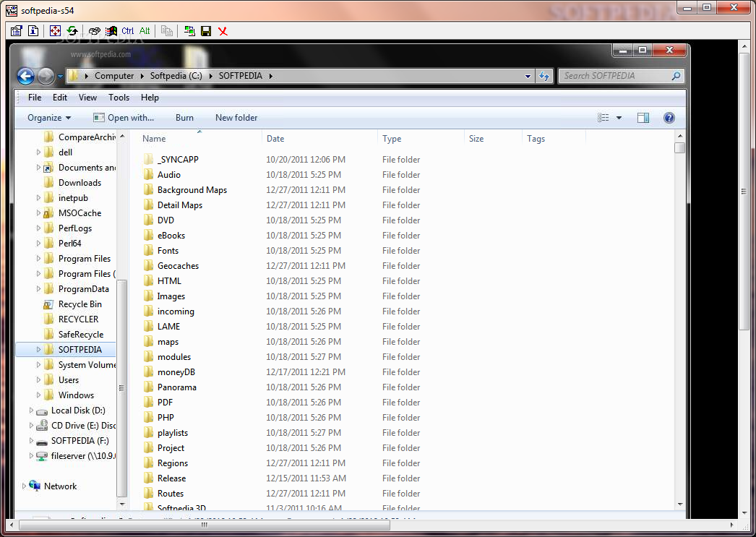The width and height of the screenshot is (756, 537).
Task: Click Recycle Bin icon in tree
Action: pyautogui.click(x=48, y=304)
